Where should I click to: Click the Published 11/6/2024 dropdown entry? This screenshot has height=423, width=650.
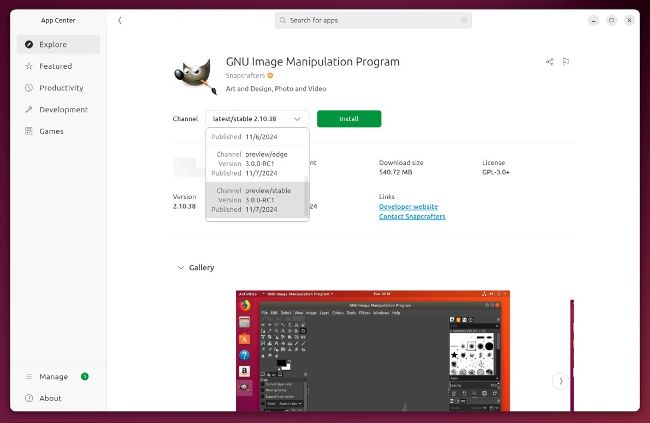coord(255,137)
